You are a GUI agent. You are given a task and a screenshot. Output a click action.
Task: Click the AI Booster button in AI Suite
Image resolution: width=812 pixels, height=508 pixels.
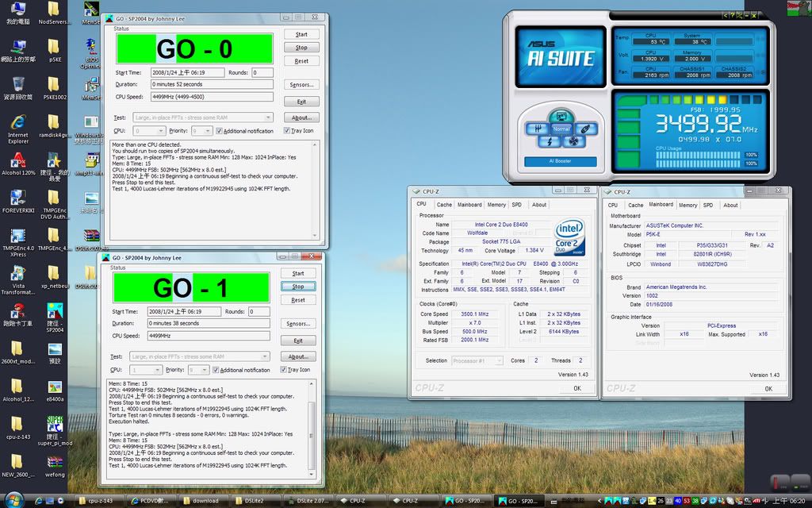tap(561, 161)
